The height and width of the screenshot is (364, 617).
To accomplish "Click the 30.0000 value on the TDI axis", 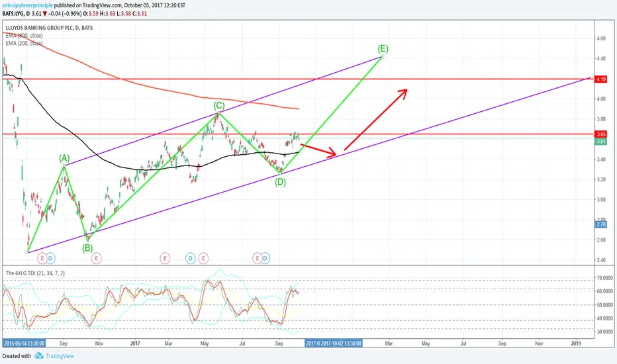I will tap(605, 332).
